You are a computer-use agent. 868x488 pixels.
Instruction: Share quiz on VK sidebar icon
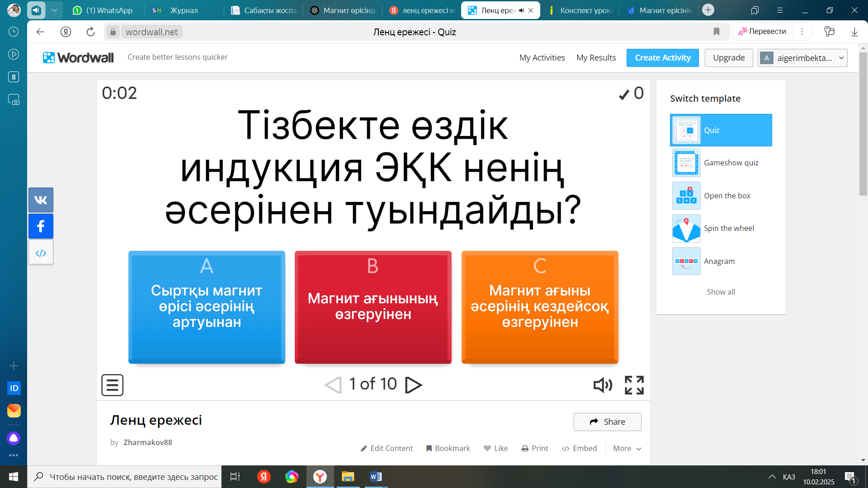[41, 200]
